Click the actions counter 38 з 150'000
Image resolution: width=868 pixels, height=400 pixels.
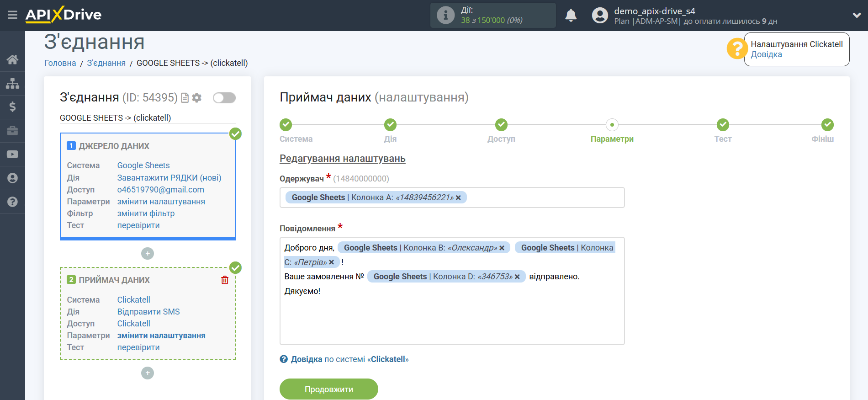point(492,20)
